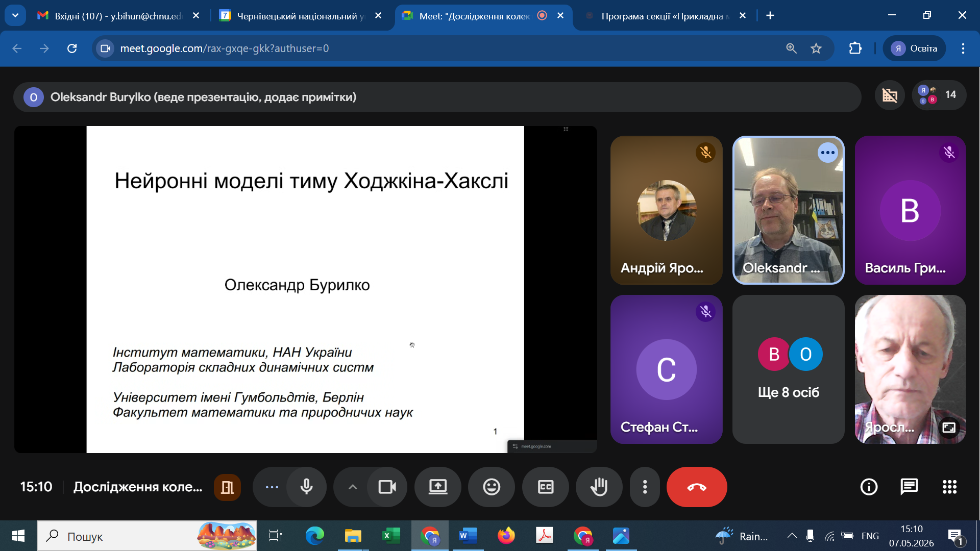Screen dimensions: 980x551
Task: Click the crossed-out layout icon near participants
Action: 890,95
